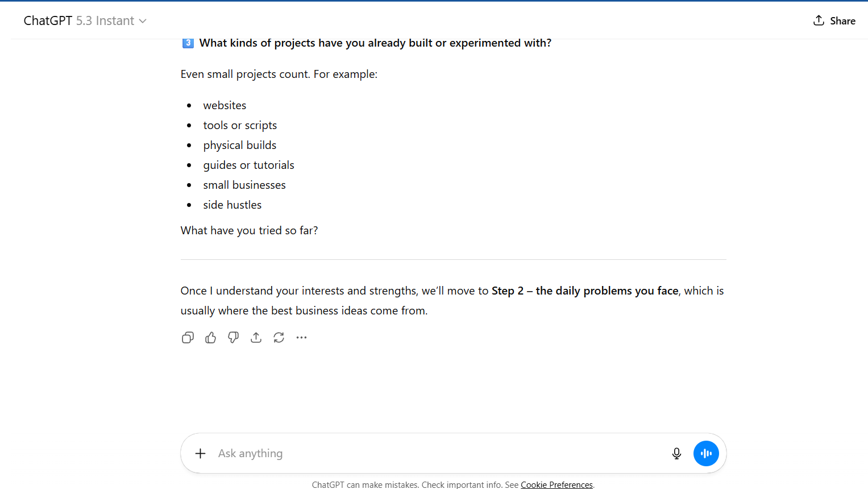The image size is (868, 489).
Task: Focus the Ask anything input field
Action: 432,454
